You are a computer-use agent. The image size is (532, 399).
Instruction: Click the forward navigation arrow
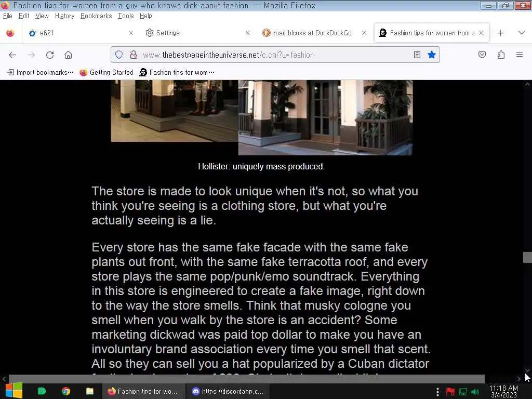tap(31, 55)
